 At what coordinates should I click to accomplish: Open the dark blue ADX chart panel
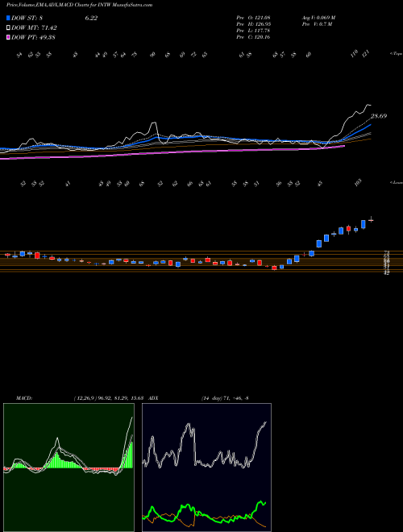pos(206,468)
